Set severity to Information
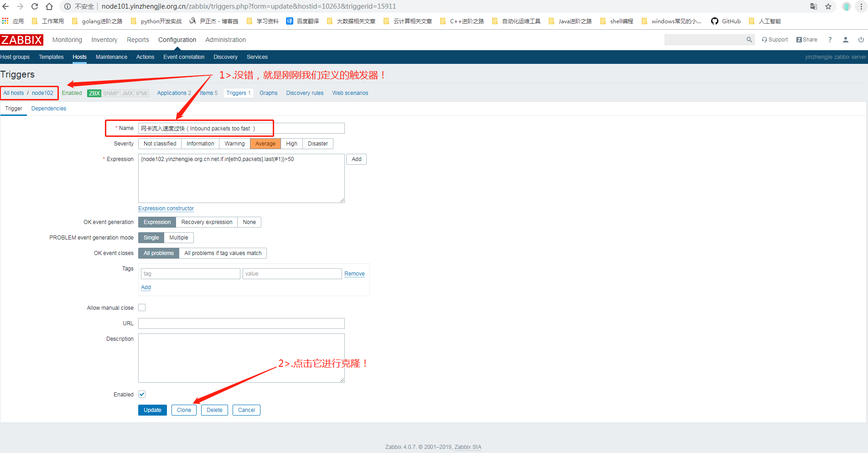The image size is (868, 453). [200, 144]
